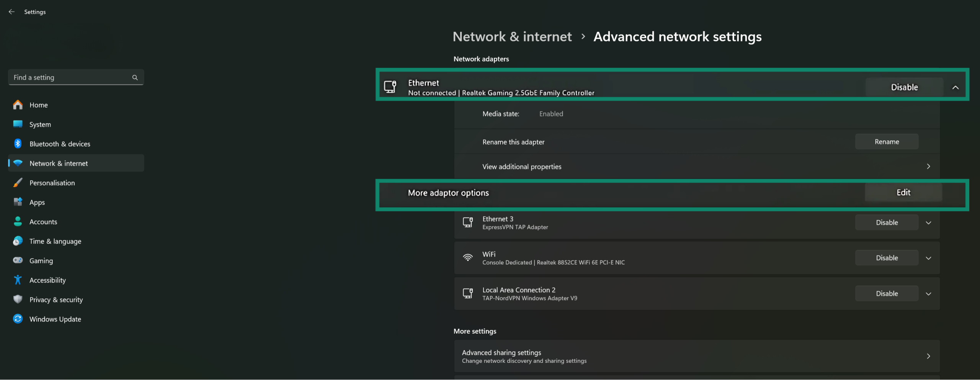
Task: Click TAP-NordVPN Windows Adapter V9 text
Action: tap(529, 298)
